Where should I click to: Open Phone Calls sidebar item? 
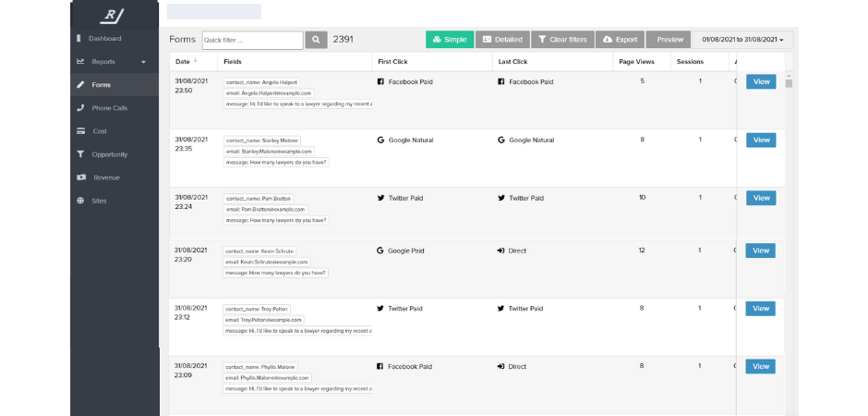click(108, 108)
